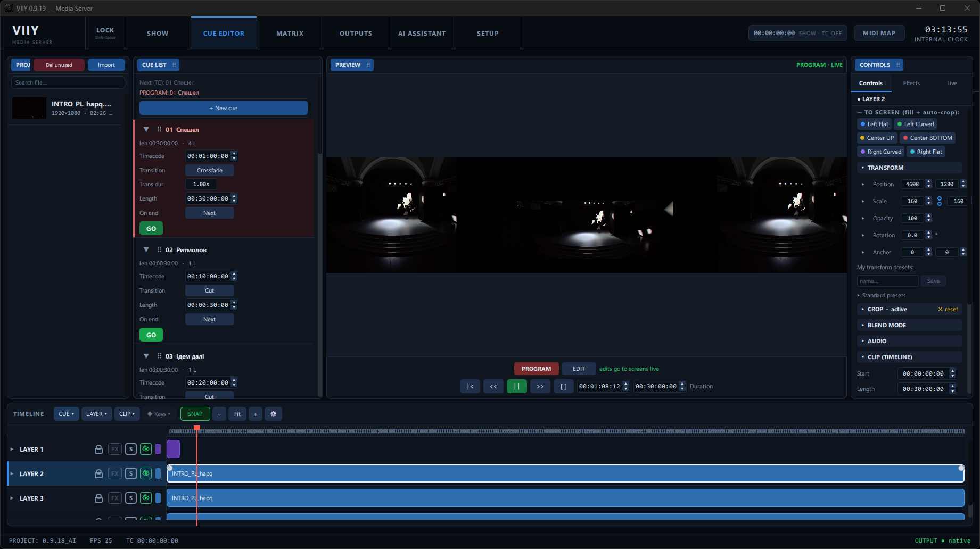Expand LAYER 3 track
This screenshot has width=980, height=549.
coord(12,498)
